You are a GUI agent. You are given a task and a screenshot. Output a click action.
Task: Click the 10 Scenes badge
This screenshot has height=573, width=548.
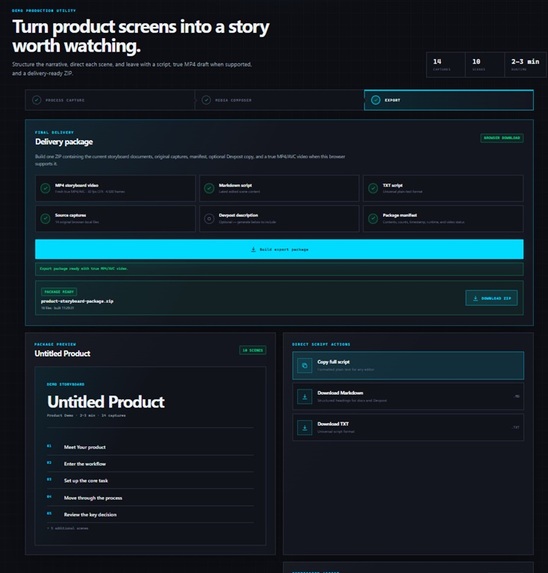pos(252,350)
